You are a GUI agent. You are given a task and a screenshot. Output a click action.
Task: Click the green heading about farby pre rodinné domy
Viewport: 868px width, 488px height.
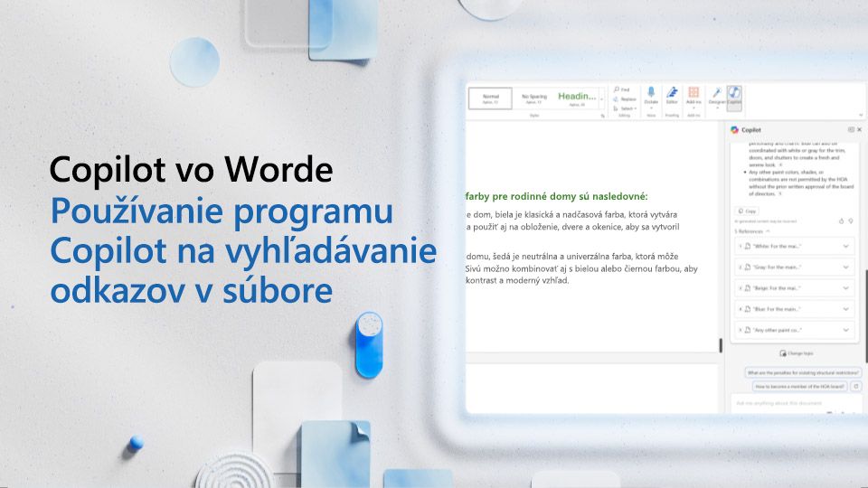coord(556,196)
